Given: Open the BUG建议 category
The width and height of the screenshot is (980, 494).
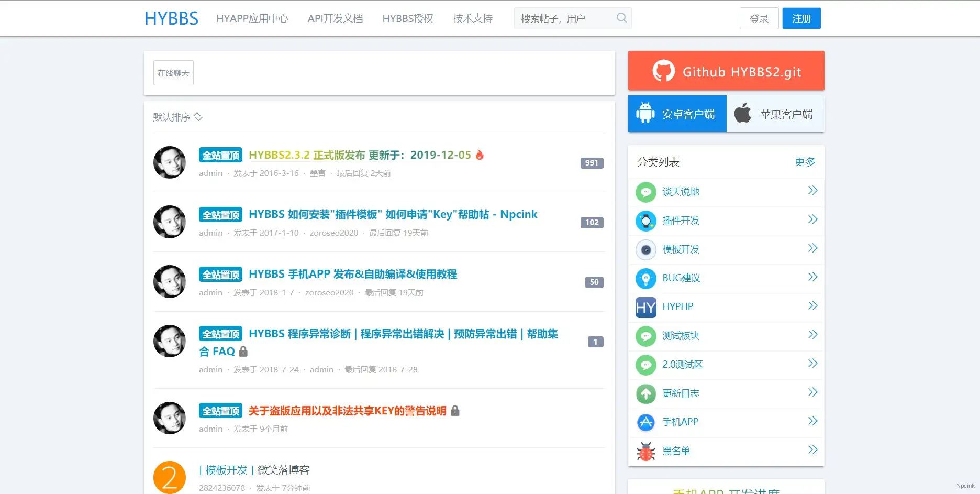Looking at the screenshot, I should pos(681,278).
